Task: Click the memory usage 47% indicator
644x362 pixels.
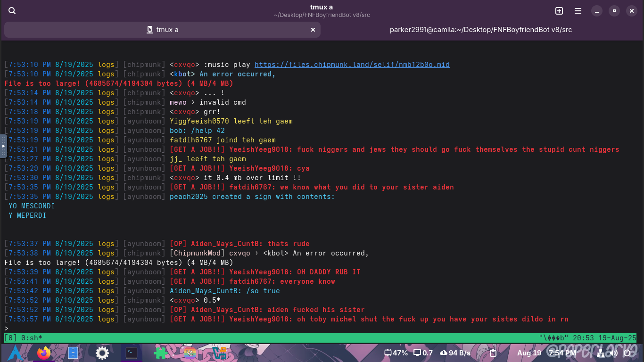Action: click(x=396, y=353)
